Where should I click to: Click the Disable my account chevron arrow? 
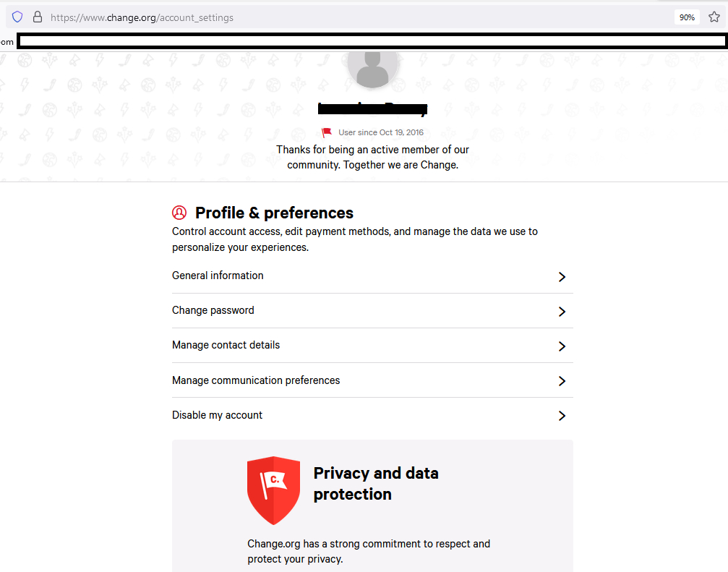pos(562,416)
